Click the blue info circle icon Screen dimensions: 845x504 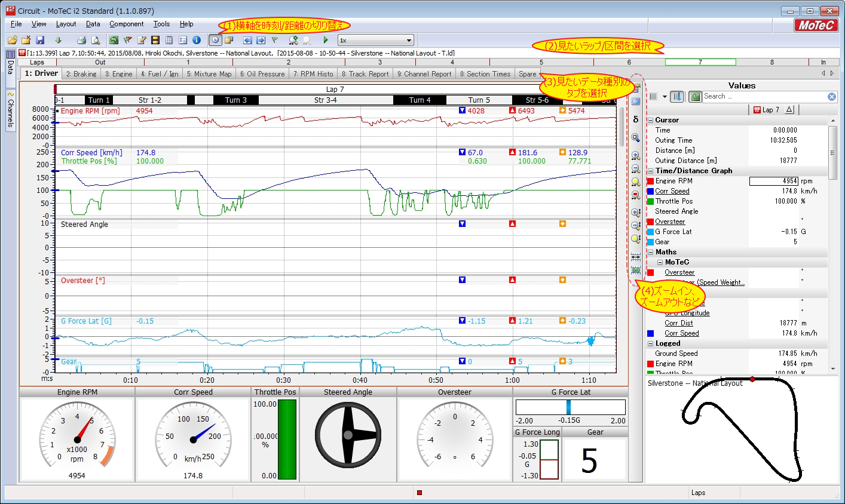point(196,40)
